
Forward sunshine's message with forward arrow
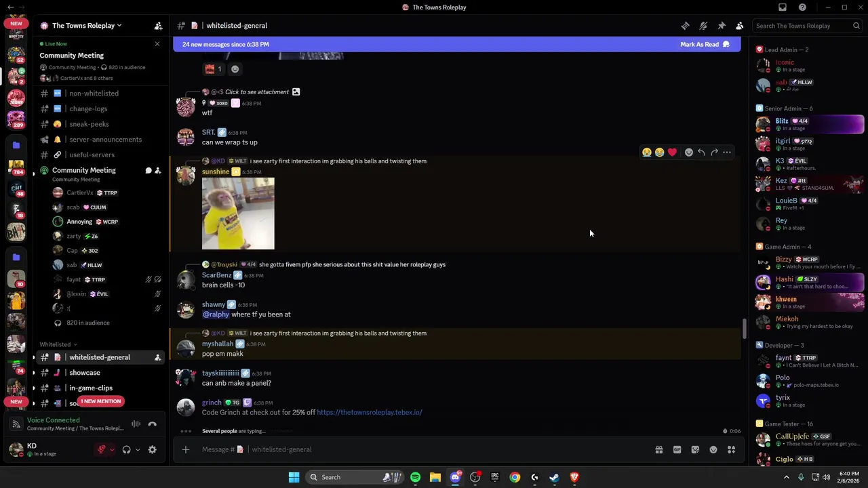(x=714, y=152)
